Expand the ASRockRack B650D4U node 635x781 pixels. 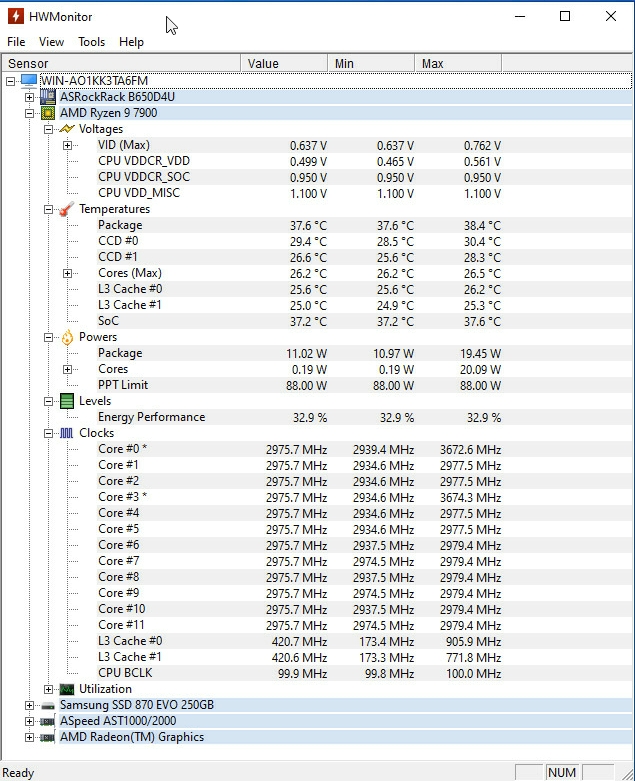pos(29,97)
